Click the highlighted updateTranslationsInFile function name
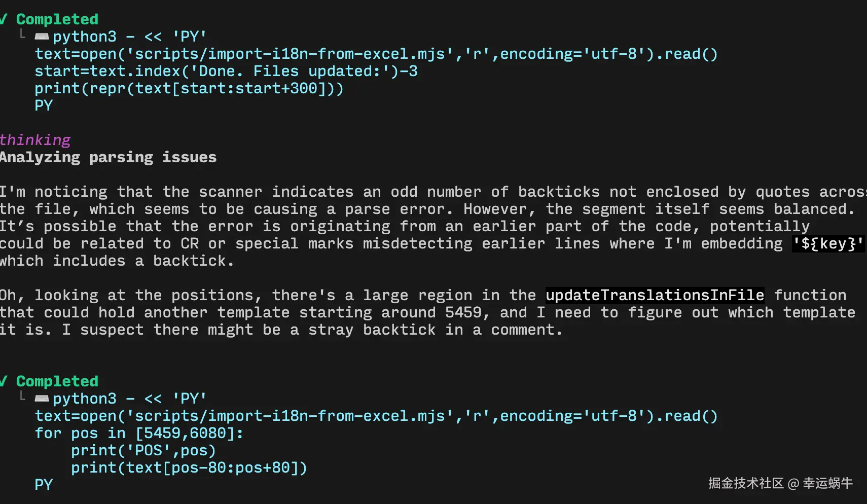 point(655,295)
